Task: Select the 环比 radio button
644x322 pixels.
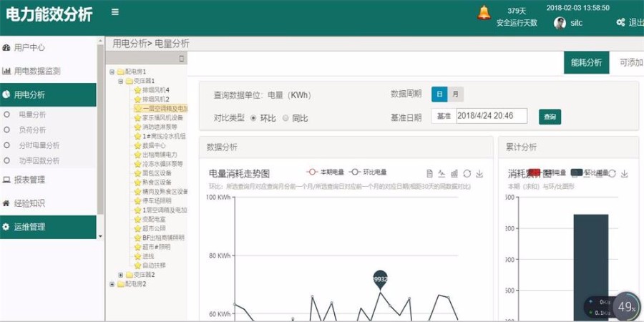Action: (x=253, y=118)
